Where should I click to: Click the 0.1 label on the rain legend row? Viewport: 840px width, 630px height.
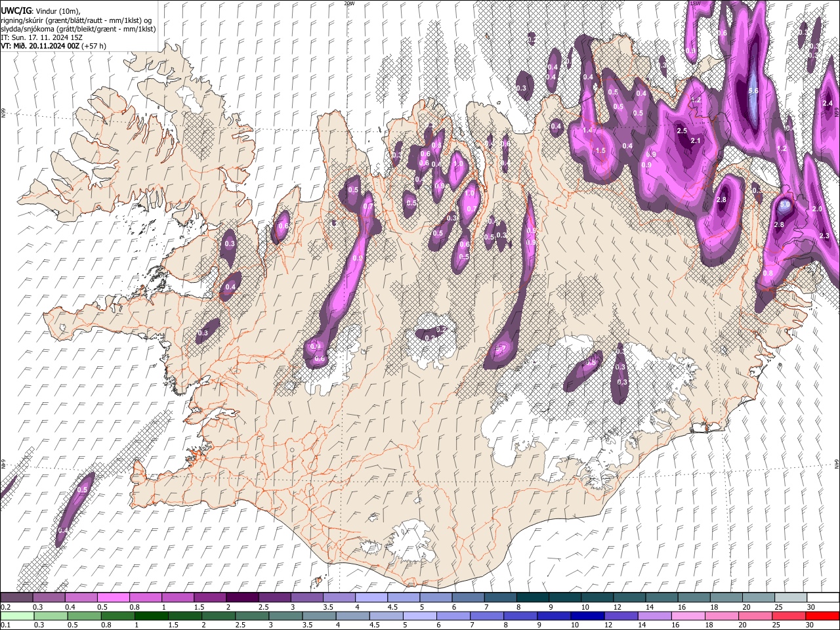pos(6,625)
